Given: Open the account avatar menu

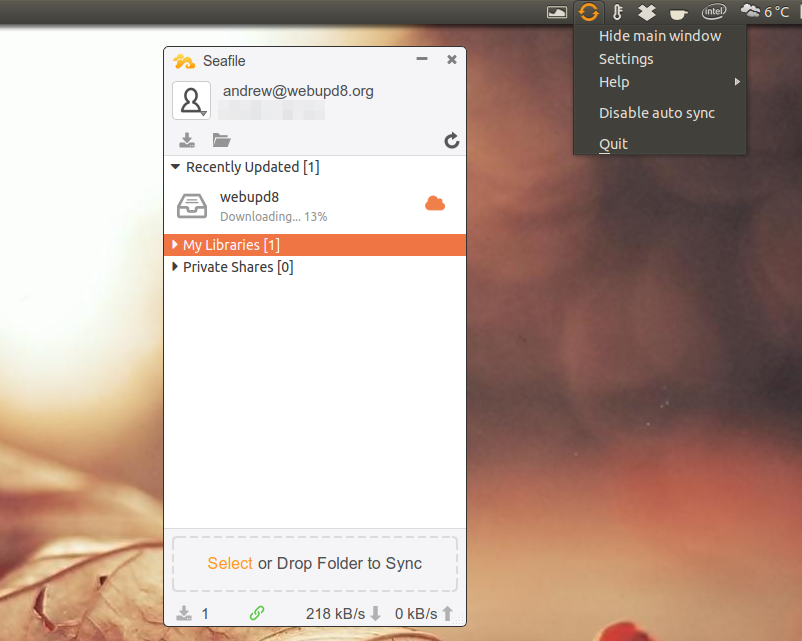Looking at the screenshot, I should 191,100.
